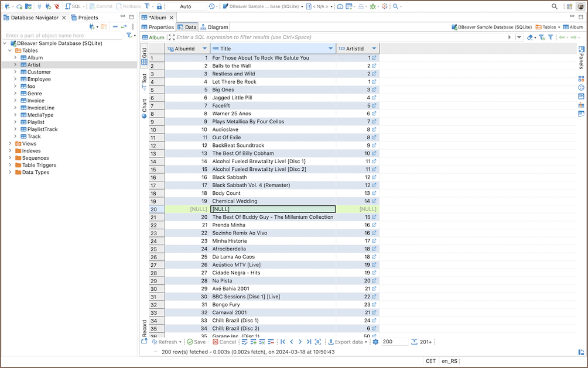The image size is (588, 368).
Task: Go to the first row with the navigation arrow
Action: [x=282, y=342]
